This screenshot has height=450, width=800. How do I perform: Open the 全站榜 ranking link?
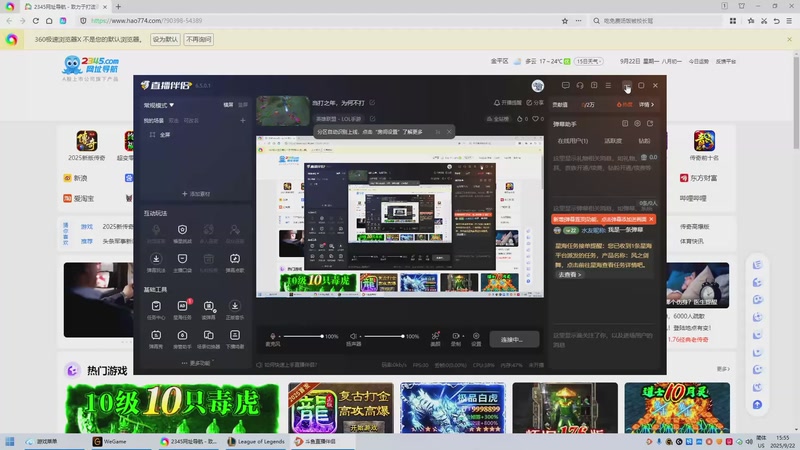[x=498, y=119]
